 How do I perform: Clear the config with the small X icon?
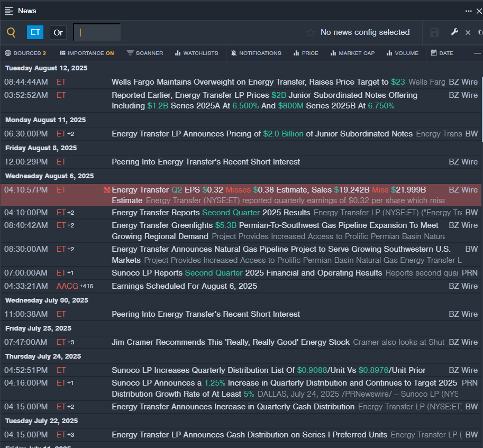[x=468, y=33]
